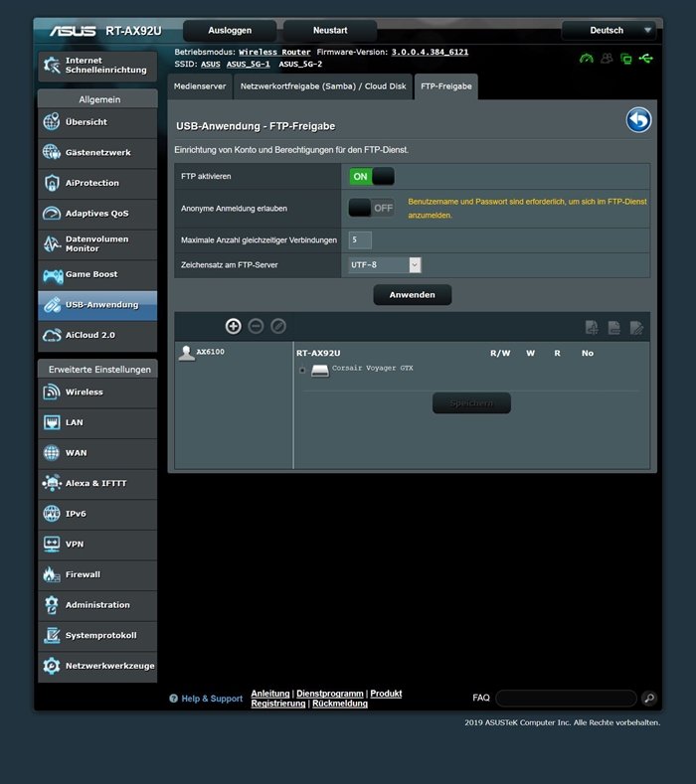Open Firewall settings
The width and height of the screenshot is (696, 784).
coord(97,575)
